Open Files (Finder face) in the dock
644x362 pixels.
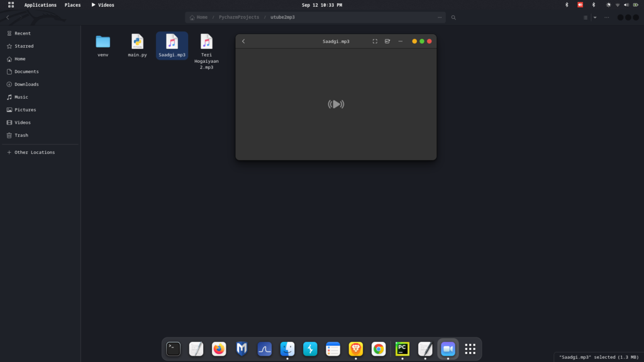(x=287, y=349)
